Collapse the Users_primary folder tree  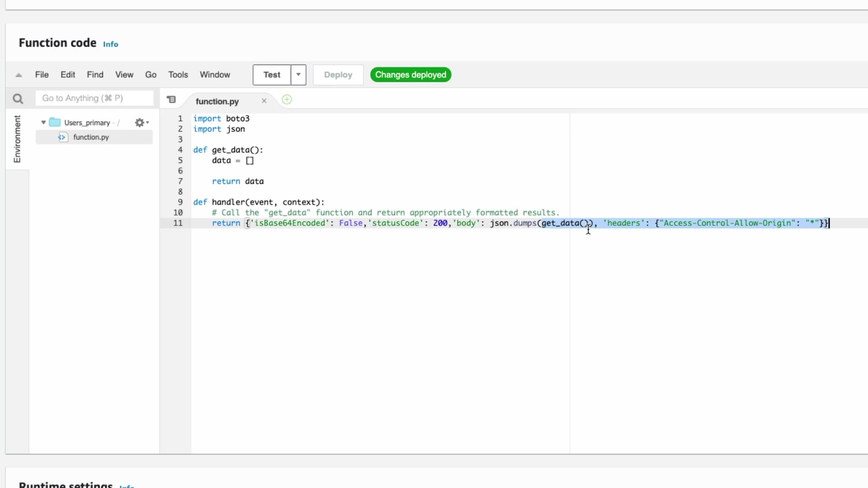[43, 122]
